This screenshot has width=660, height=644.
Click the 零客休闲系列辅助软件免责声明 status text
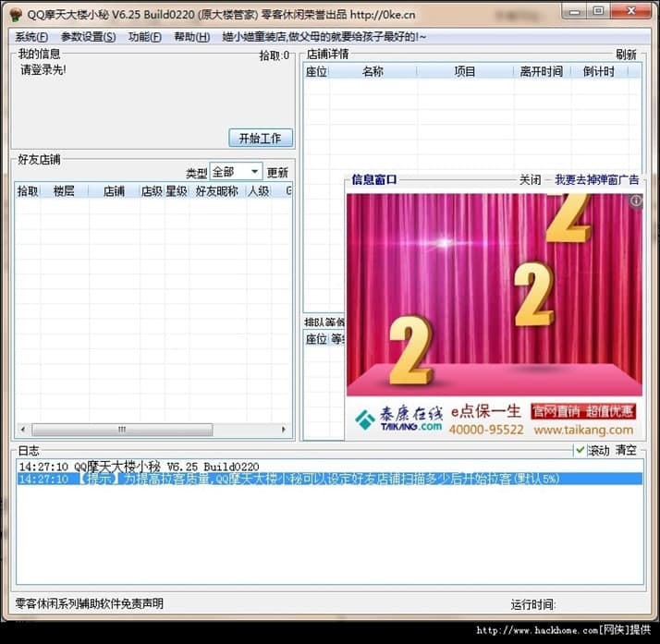(90, 603)
